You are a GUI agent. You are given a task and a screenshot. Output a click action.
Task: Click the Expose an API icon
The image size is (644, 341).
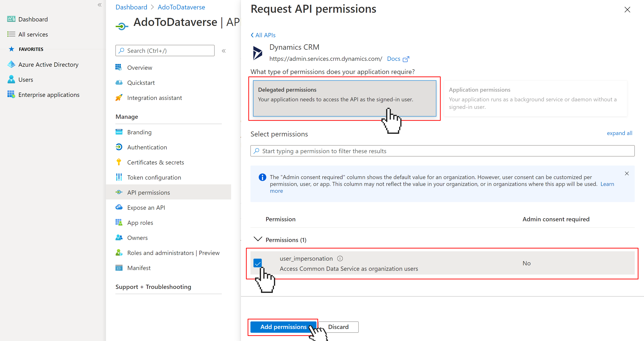pos(119,207)
